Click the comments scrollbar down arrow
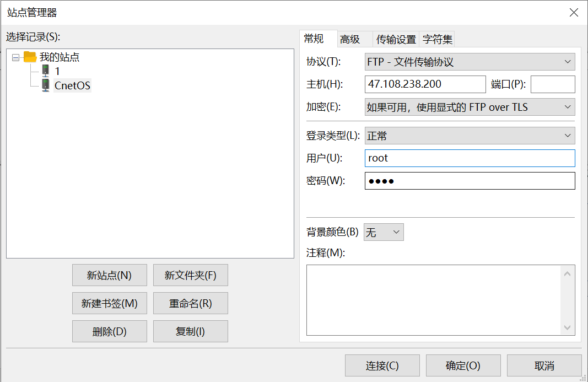Screen dimensions: 588x382 click(568, 327)
